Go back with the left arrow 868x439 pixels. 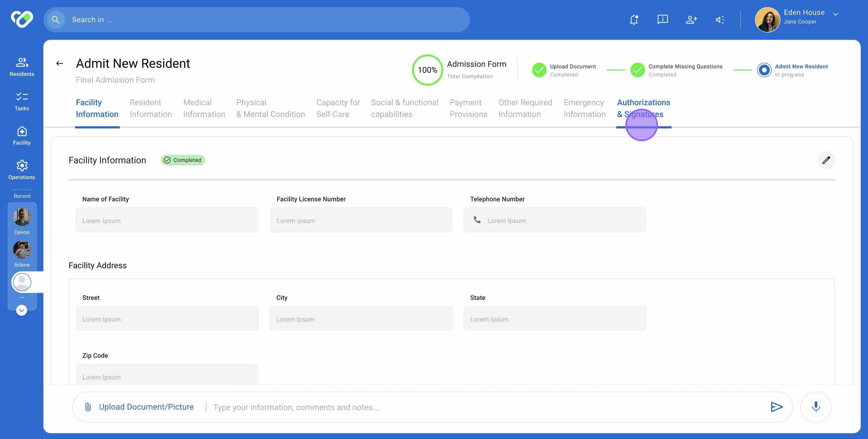[x=60, y=63]
